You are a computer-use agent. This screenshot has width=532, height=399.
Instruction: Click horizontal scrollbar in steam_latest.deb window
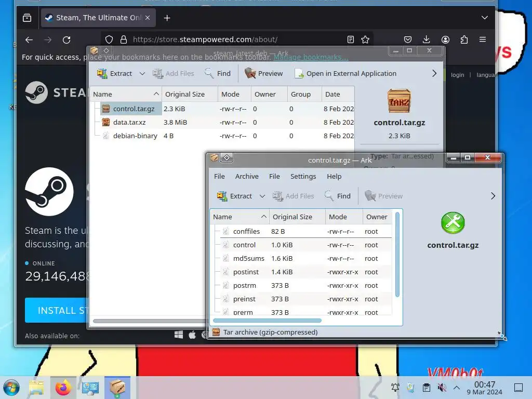tap(149, 321)
